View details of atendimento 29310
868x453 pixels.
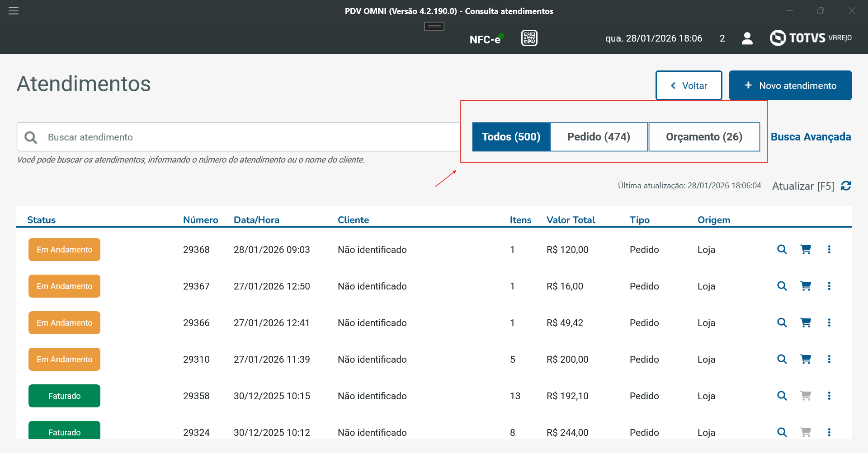(x=782, y=359)
